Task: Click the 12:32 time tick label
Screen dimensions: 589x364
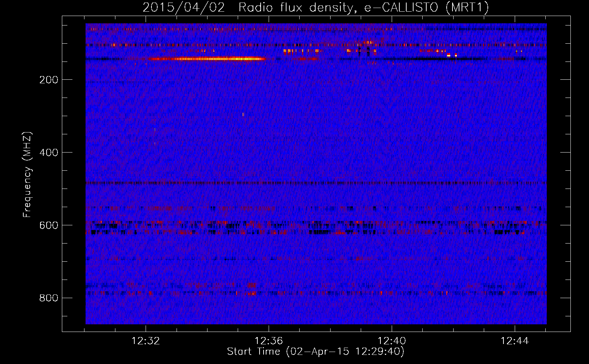Action: point(146,341)
